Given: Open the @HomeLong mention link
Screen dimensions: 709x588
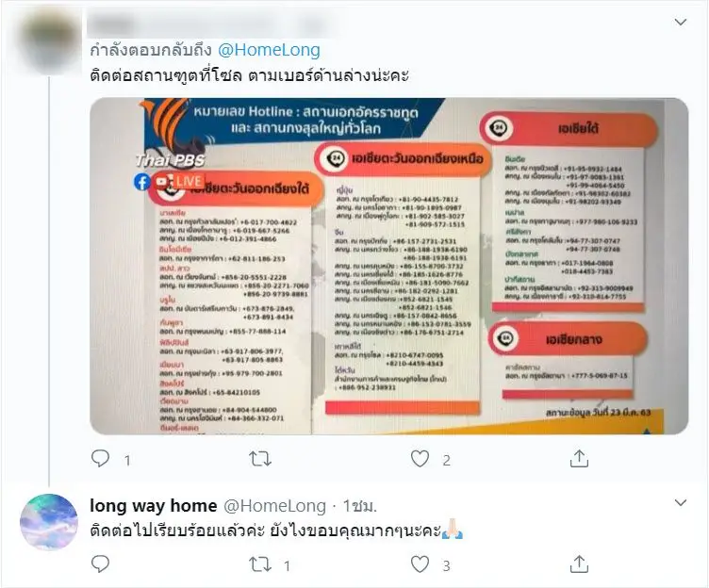Looking at the screenshot, I should pyautogui.click(x=269, y=50).
